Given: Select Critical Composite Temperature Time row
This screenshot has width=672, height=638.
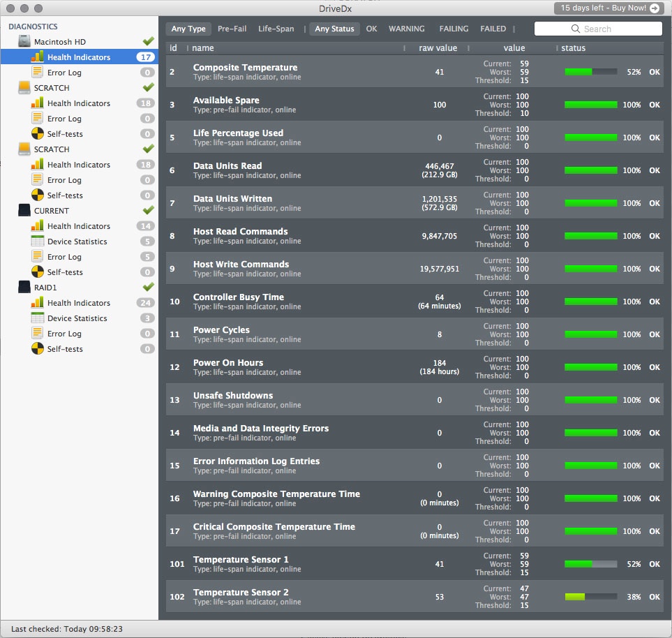Looking at the screenshot, I should click(415, 531).
